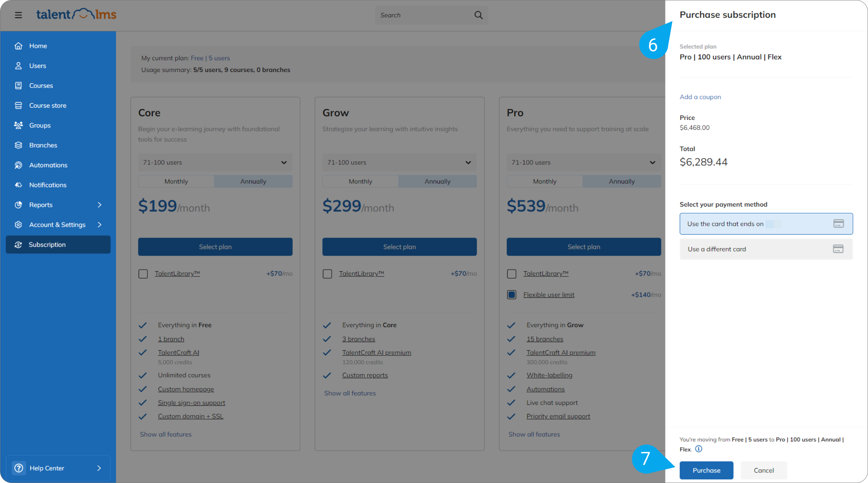Uncheck Flexible user limit checkbox
Viewport: 868px width, 483px height.
click(x=512, y=295)
